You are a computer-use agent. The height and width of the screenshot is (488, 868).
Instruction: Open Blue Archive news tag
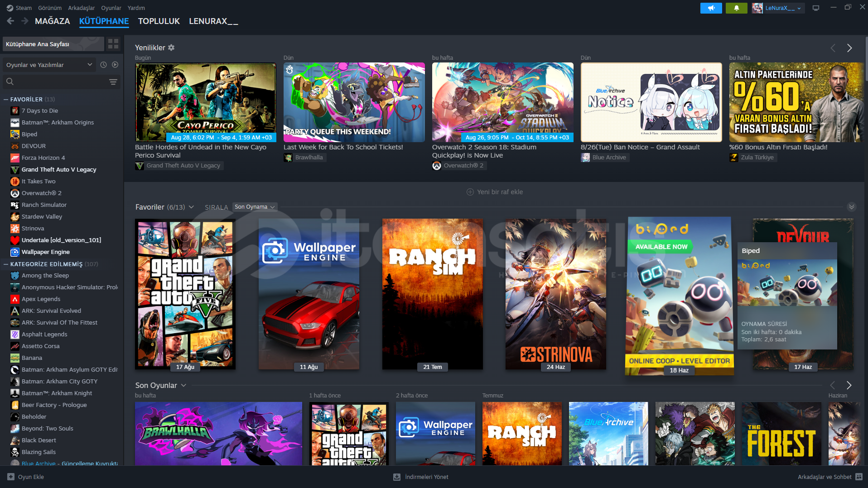tap(604, 158)
